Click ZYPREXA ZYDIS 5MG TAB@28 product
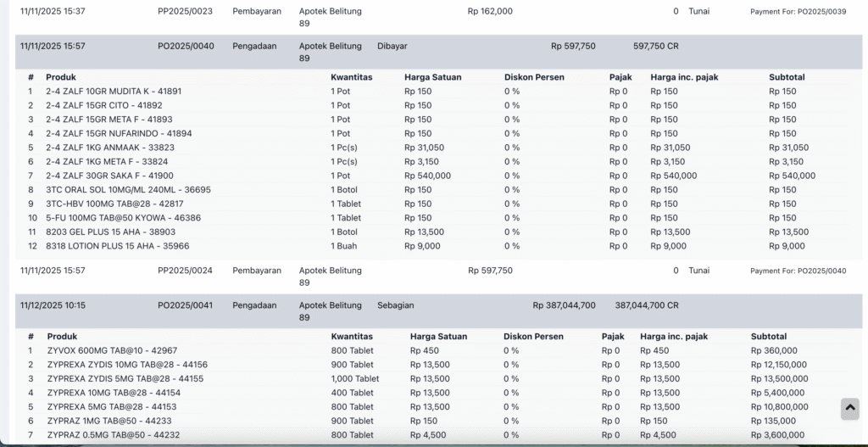Image resolution: width=868 pixels, height=447 pixels. click(125, 378)
